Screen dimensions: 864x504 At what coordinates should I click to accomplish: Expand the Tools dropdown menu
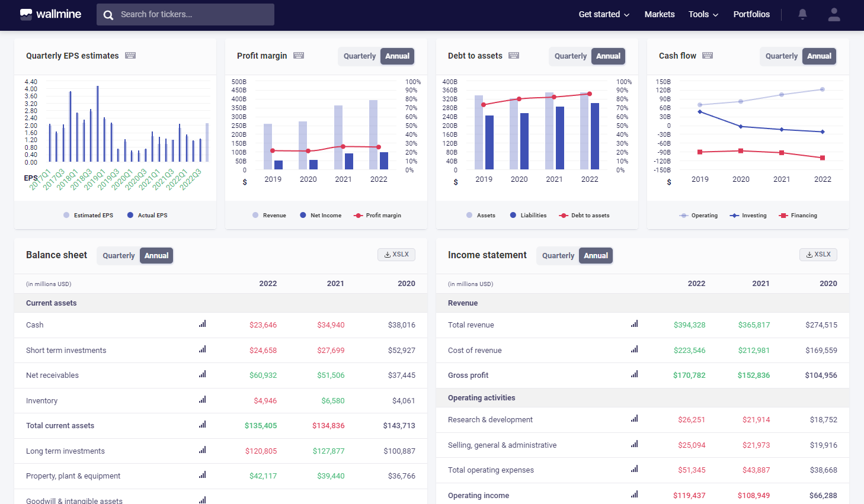click(x=703, y=14)
